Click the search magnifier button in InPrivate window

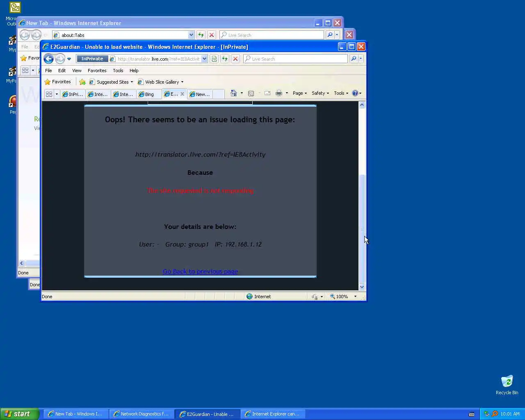pos(354,59)
